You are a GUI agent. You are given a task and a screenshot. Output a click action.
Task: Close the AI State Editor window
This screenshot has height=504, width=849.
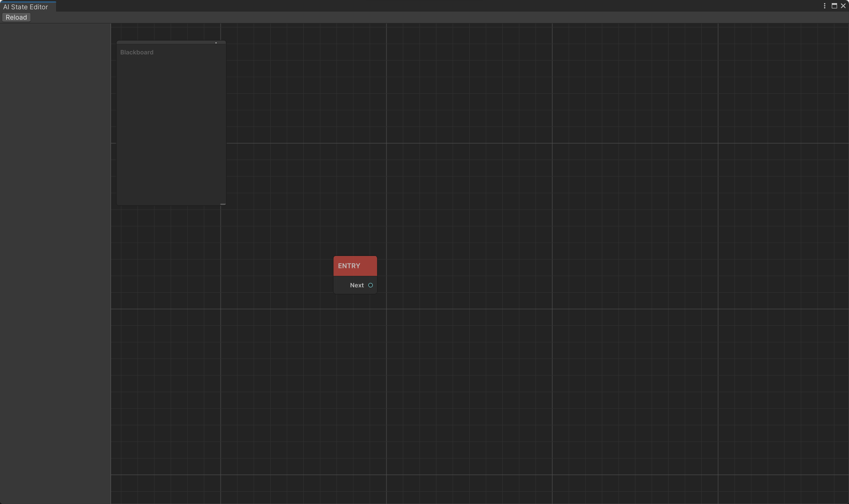(843, 6)
